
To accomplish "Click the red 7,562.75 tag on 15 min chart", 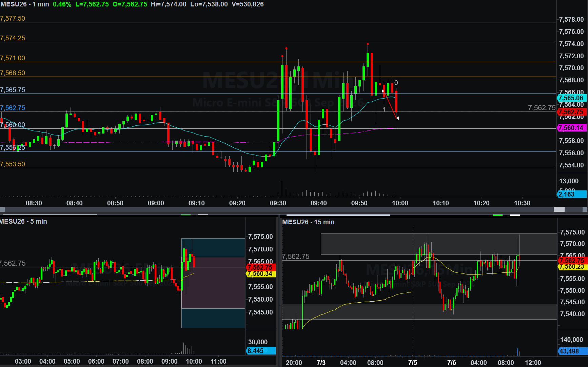I will click(x=572, y=261).
